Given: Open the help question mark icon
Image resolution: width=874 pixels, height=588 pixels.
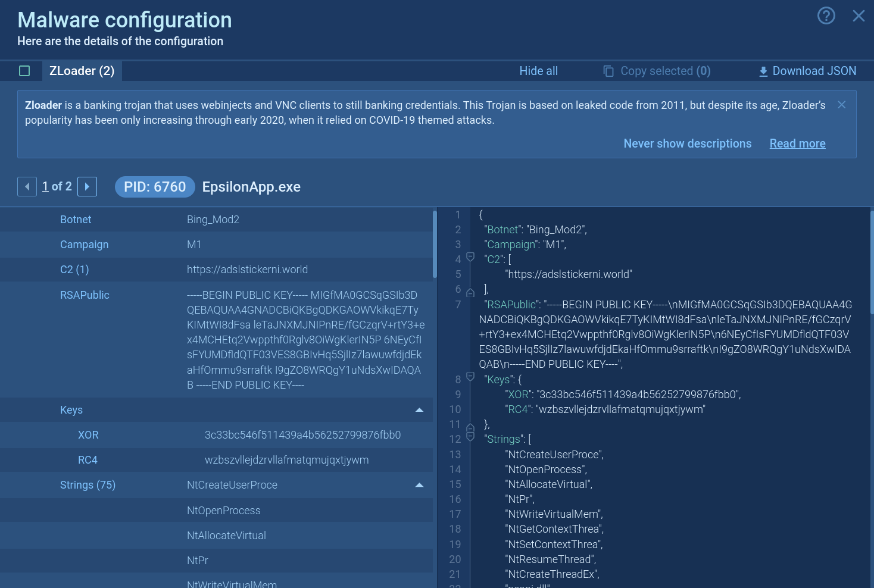Looking at the screenshot, I should coord(826,15).
